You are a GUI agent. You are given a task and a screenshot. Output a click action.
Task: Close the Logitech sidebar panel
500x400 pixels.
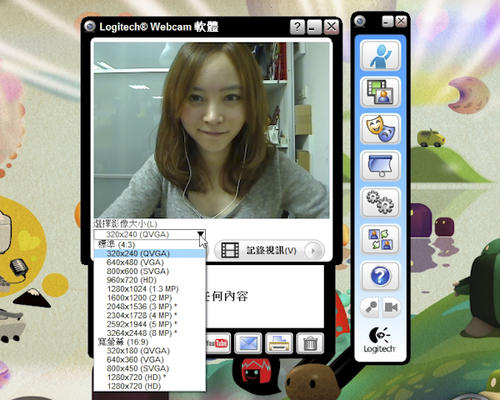click(401, 22)
